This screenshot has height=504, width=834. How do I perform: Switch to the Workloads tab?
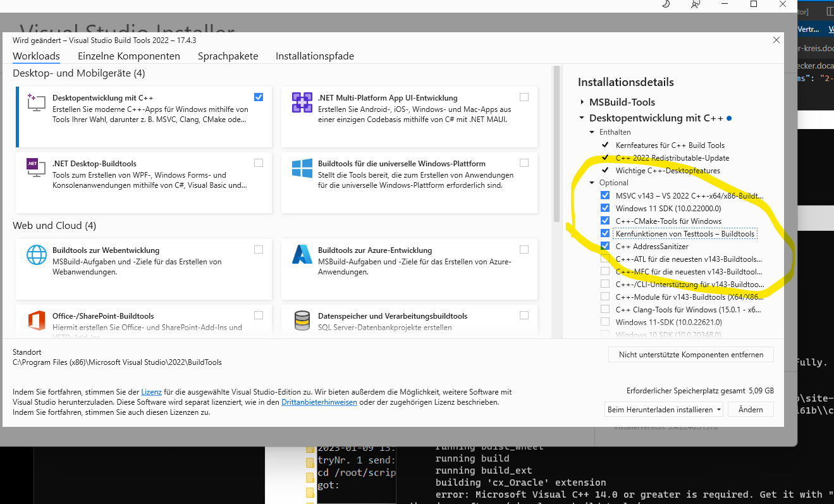tap(36, 56)
